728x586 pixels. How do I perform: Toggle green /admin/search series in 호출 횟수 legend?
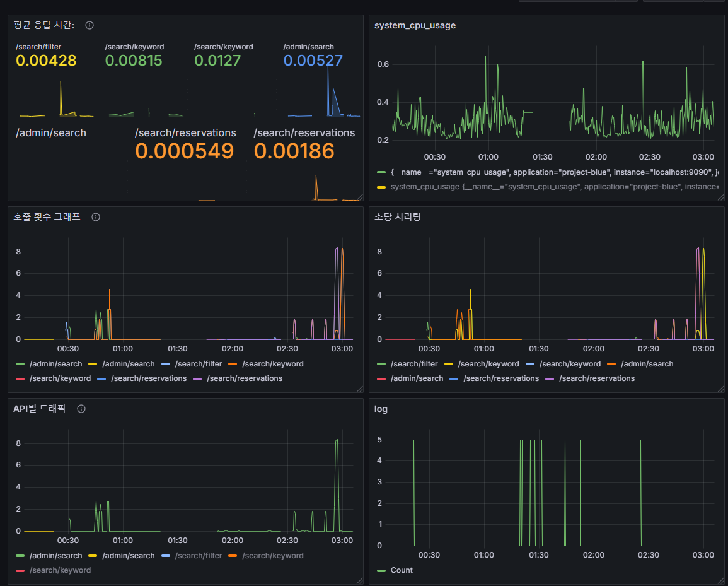tap(49, 364)
